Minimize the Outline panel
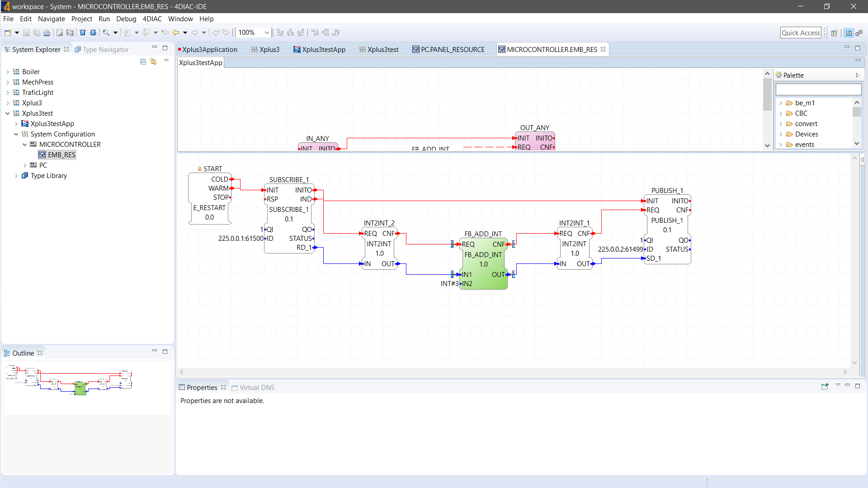This screenshot has height=488, width=868. click(155, 351)
